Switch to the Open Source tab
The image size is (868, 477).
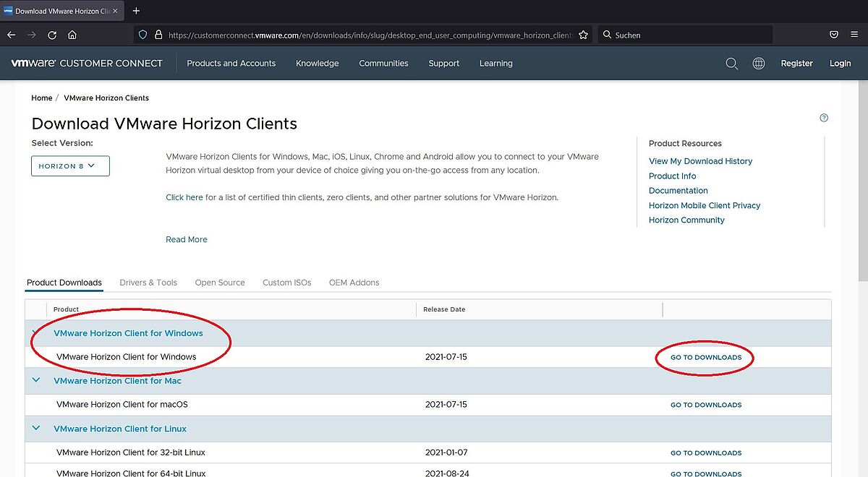[220, 283]
